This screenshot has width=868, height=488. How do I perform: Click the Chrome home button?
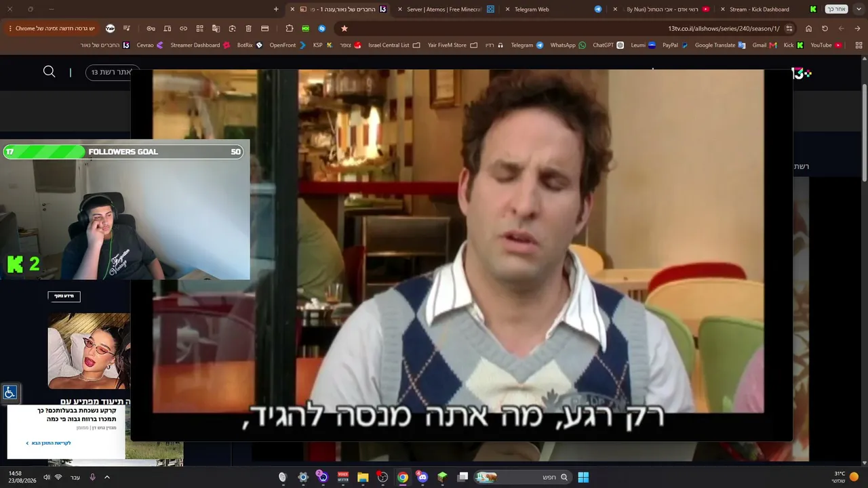[808, 28]
